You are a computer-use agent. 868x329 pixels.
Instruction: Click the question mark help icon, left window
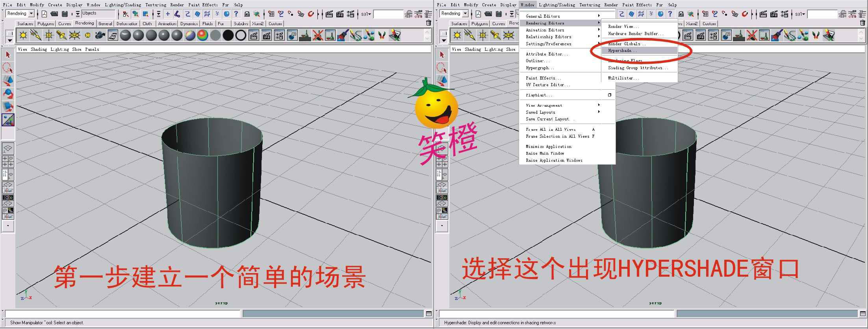(x=236, y=14)
